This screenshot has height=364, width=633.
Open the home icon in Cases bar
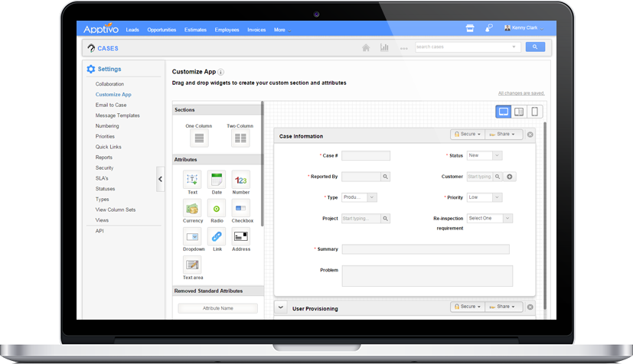click(x=366, y=47)
